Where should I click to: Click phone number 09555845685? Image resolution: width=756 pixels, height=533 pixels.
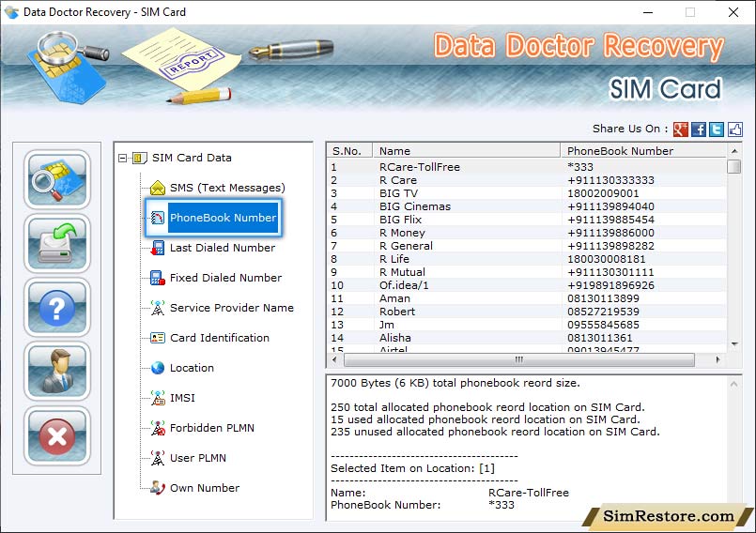coord(603,325)
